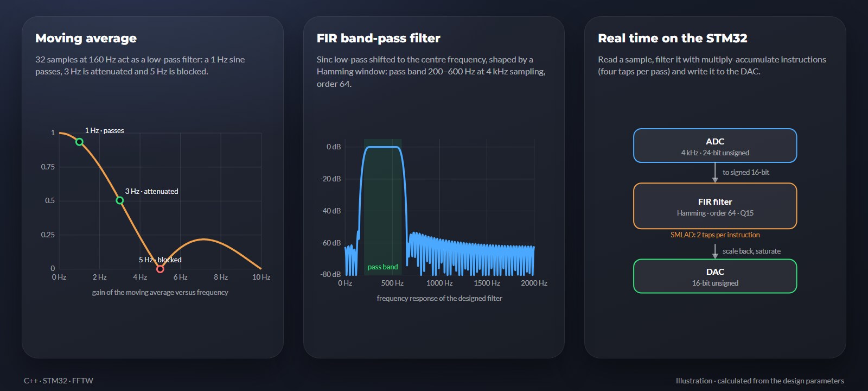Click the green 3 Hz attenuated marker
Image resolution: width=868 pixels, height=391 pixels.
click(120, 200)
